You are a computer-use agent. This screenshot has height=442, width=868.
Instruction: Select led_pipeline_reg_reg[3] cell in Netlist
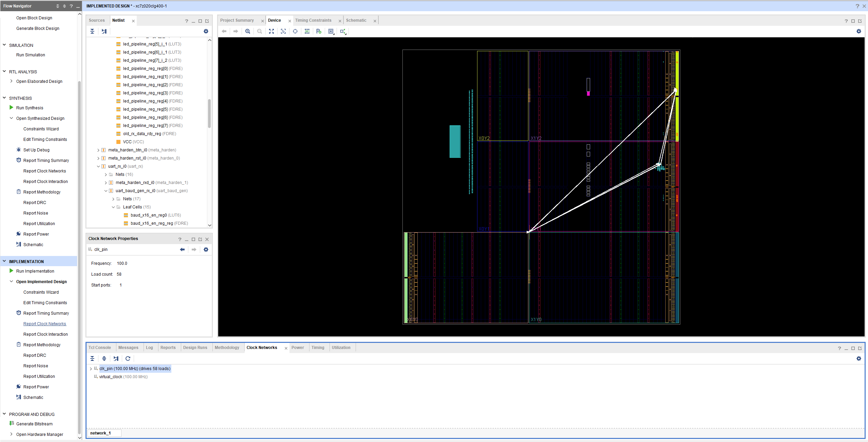145,93
